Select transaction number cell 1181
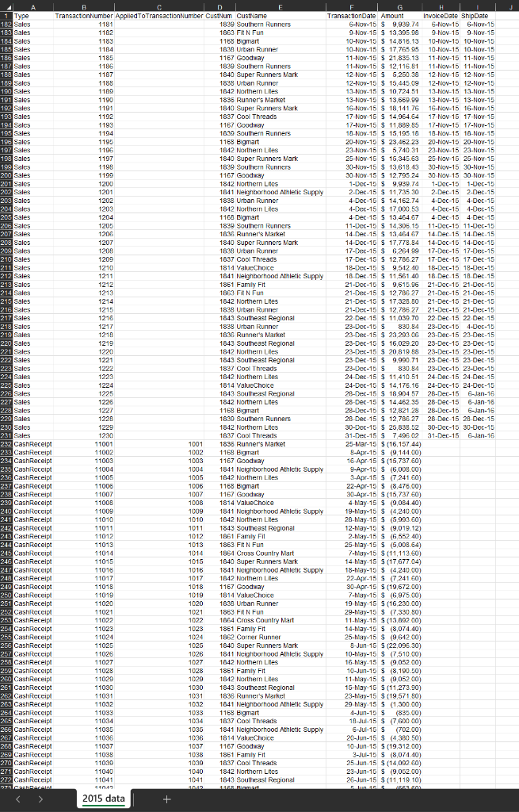Viewport: 519px width, 812px height. point(84,25)
